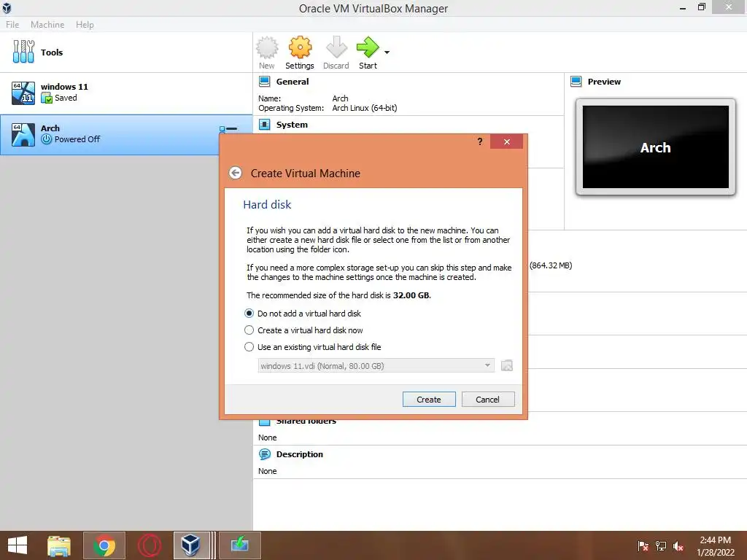Click the Action Center flag tray icon
This screenshot has width=747, height=560.
tap(643, 546)
